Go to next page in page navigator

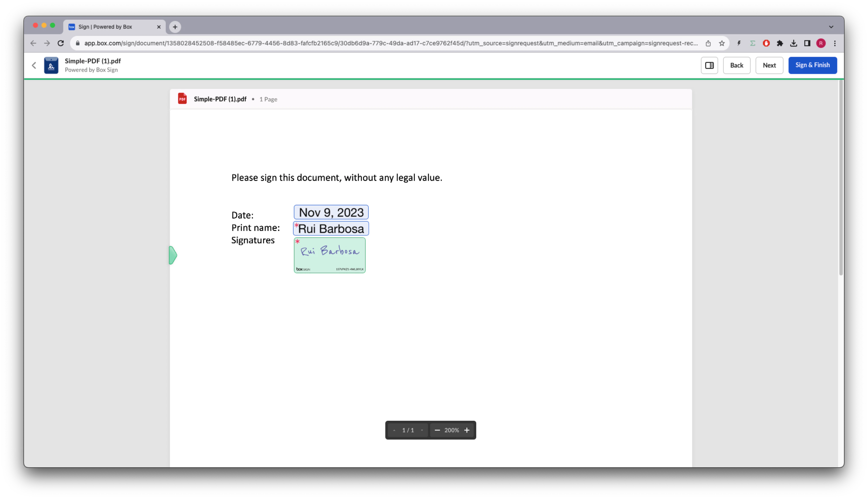(x=422, y=430)
